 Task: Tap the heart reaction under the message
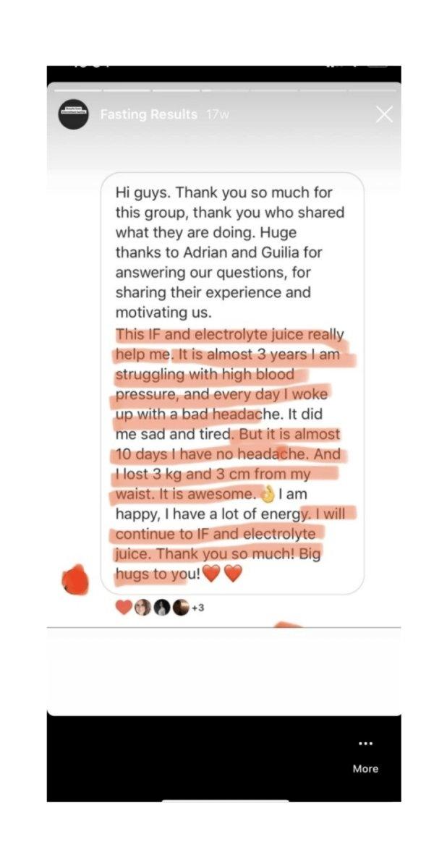coord(124,608)
